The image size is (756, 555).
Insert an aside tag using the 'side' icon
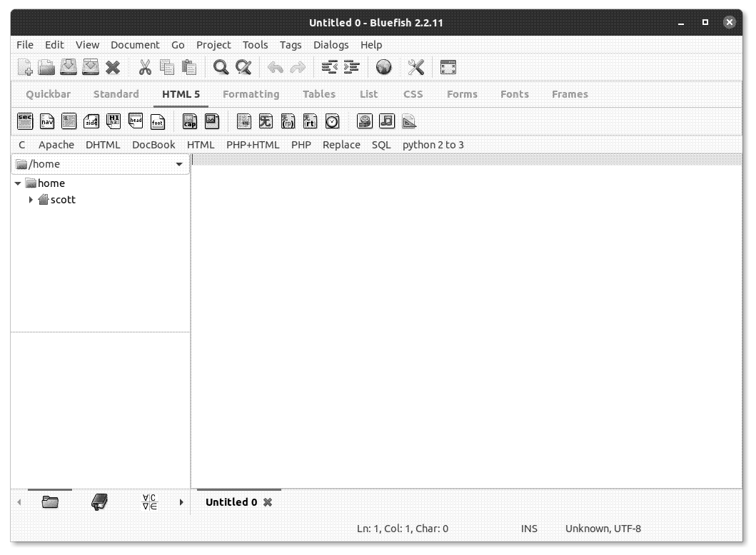91,121
